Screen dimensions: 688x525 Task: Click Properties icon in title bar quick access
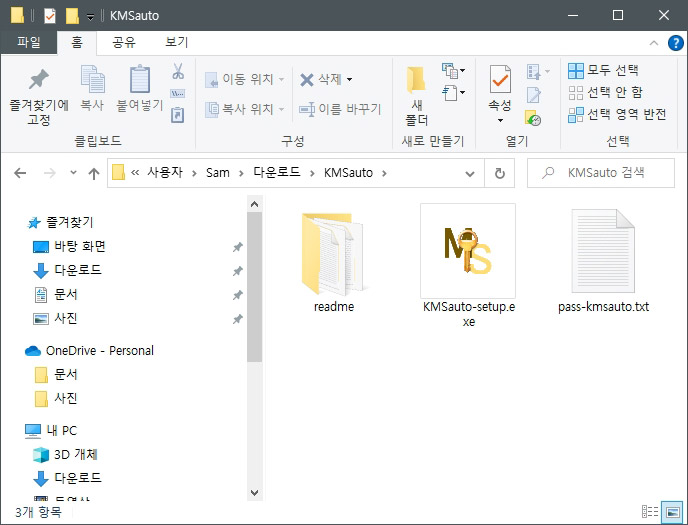pyautogui.click(x=50, y=16)
